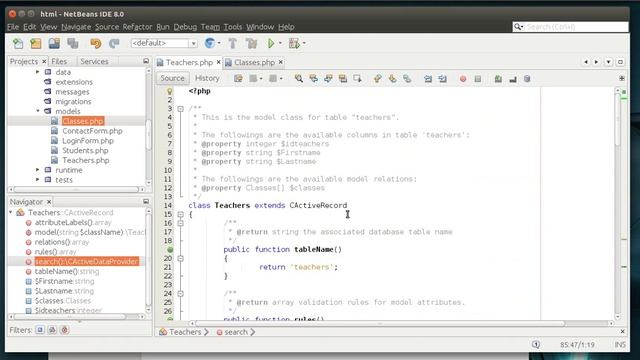Close the Teachers.php editor tab
The width and height of the screenshot is (640, 360).
tap(218, 62)
